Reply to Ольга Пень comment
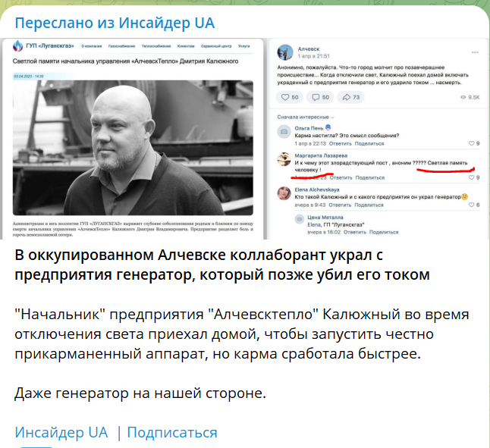The width and height of the screenshot is (490, 448). (x=341, y=143)
